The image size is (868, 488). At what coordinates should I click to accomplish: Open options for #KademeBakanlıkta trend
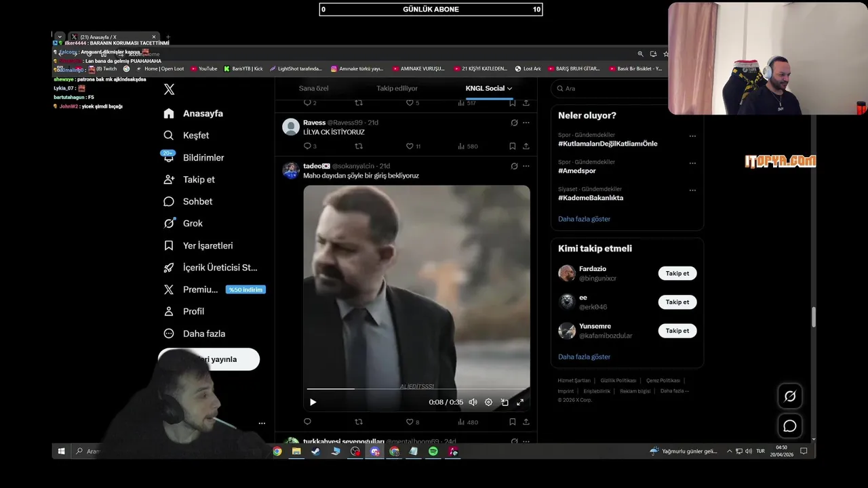coord(692,190)
